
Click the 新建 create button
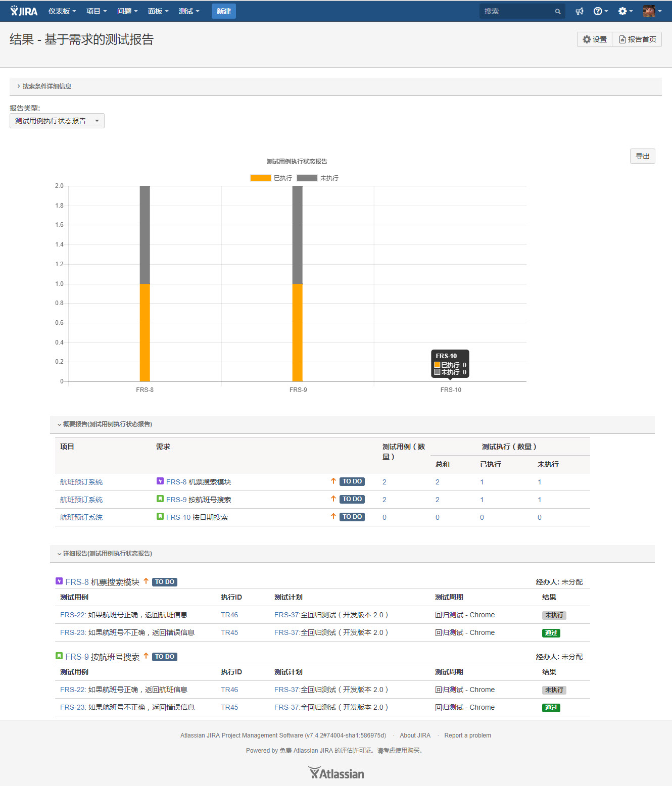tap(224, 11)
